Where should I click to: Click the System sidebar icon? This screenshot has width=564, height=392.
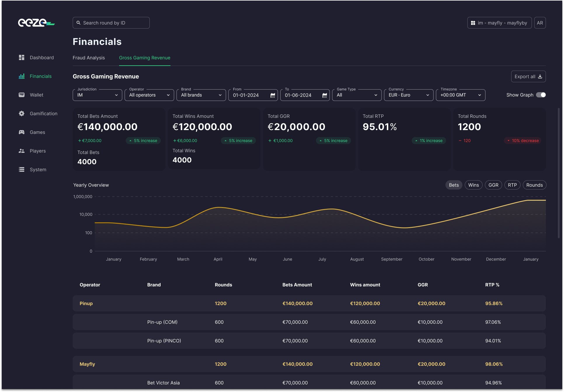(x=21, y=169)
